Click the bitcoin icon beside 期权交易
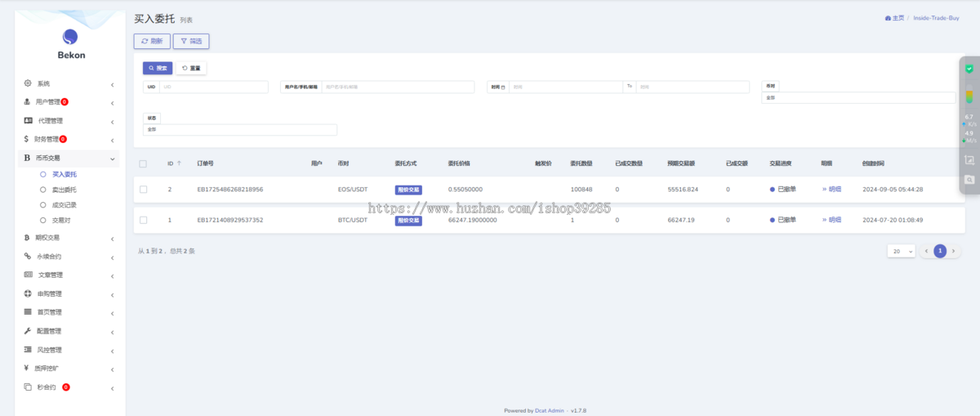The height and width of the screenshot is (416, 980). (28, 238)
